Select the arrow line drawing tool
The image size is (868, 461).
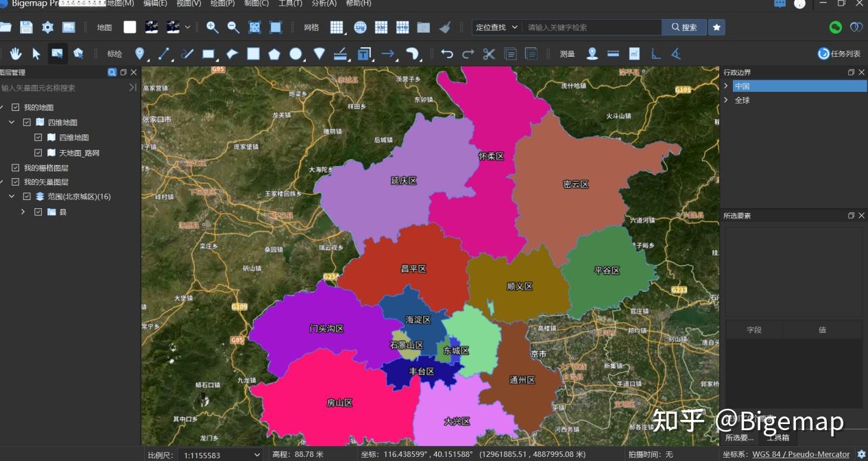[x=388, y=53]
